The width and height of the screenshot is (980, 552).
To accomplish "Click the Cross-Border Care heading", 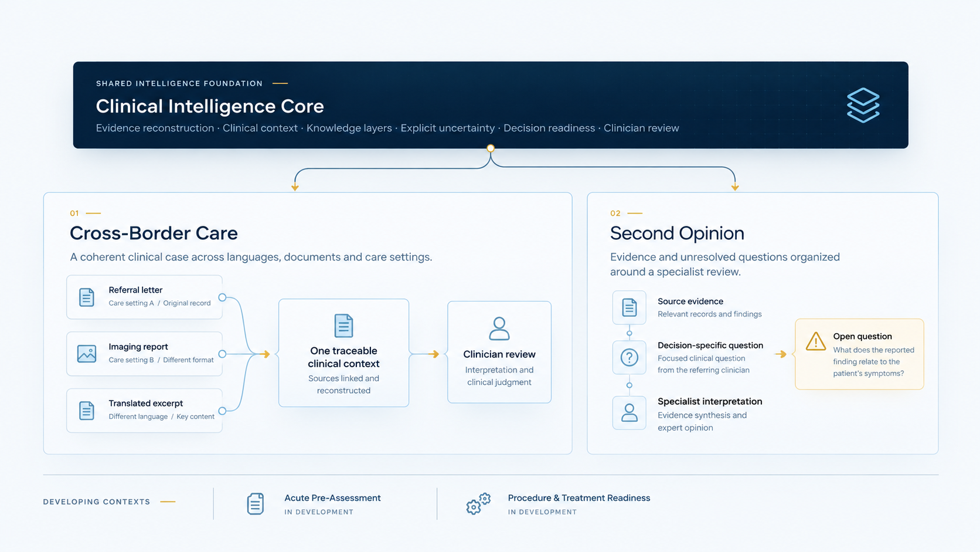I will point(154,233).
